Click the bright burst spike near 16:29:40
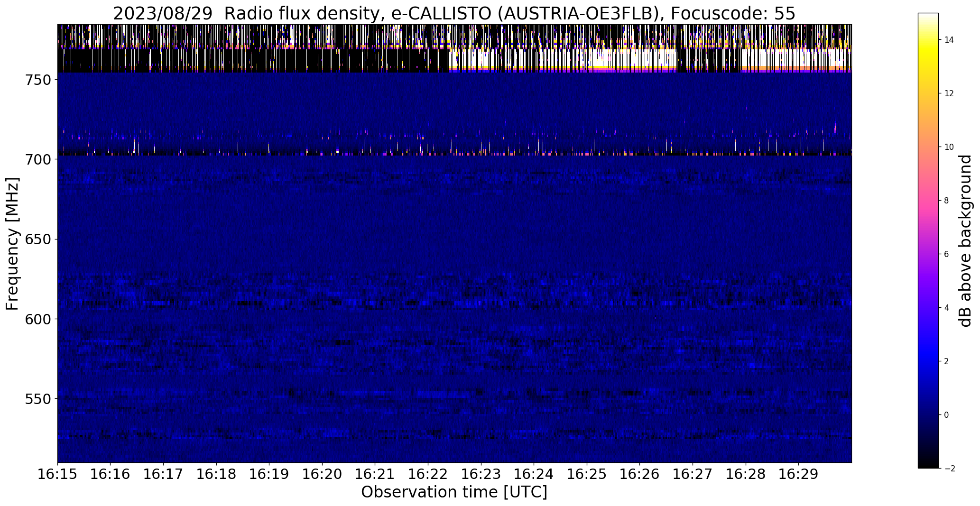Screen dimensions: 980x506 [835, 120]
